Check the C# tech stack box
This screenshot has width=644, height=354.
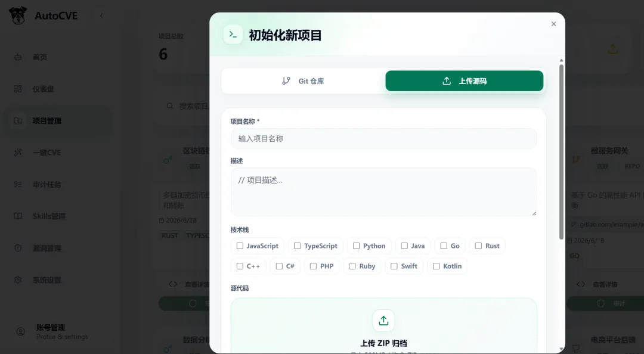[279, 266]
